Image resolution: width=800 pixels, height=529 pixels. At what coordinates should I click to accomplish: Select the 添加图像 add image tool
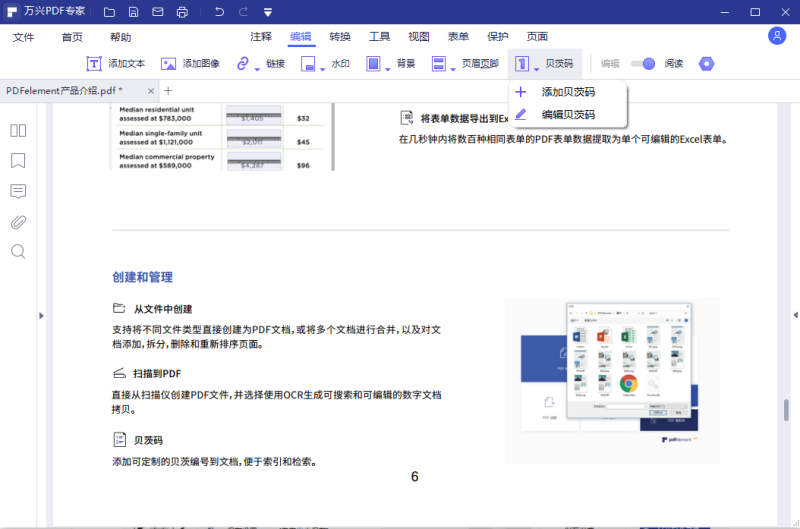pos(190,64)
